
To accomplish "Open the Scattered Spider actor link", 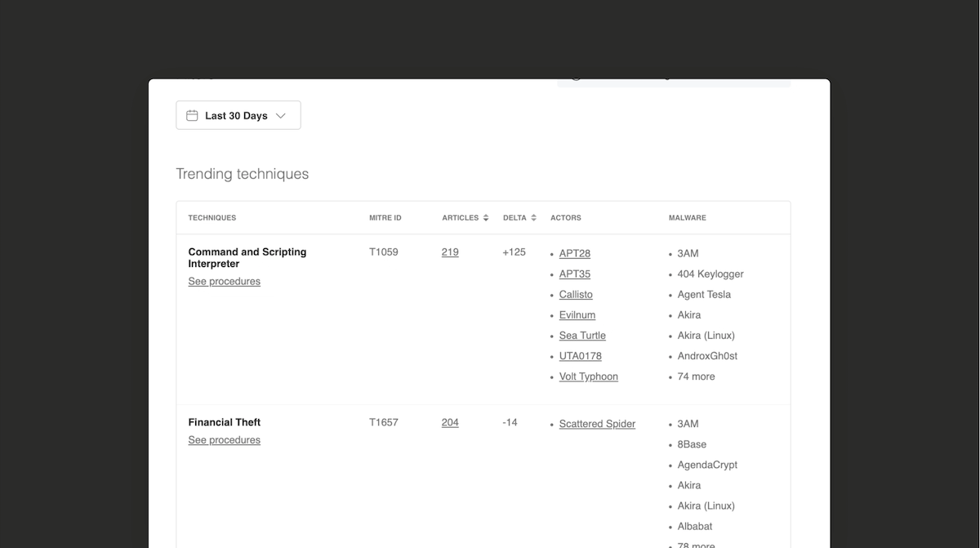I will pos(597,424).
